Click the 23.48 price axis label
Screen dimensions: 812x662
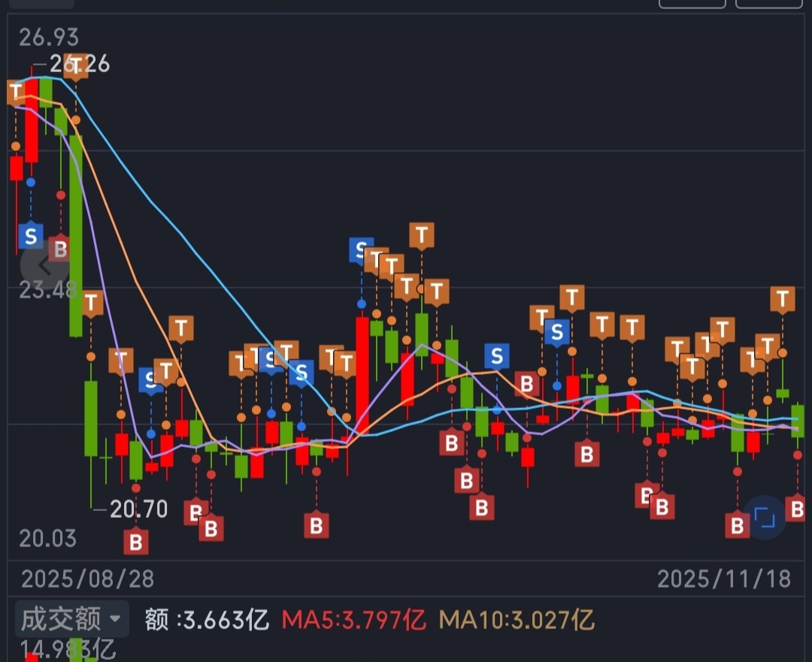click(x=47, y=290)
